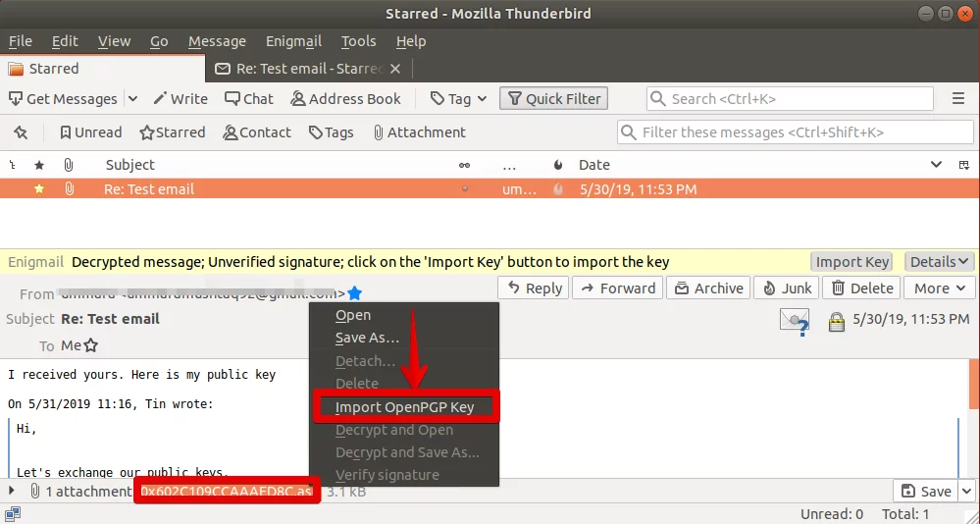The width and height of the screenshot is (980, 524).
Task: Sort by junk status flame header
Action: tap(558, 165)
